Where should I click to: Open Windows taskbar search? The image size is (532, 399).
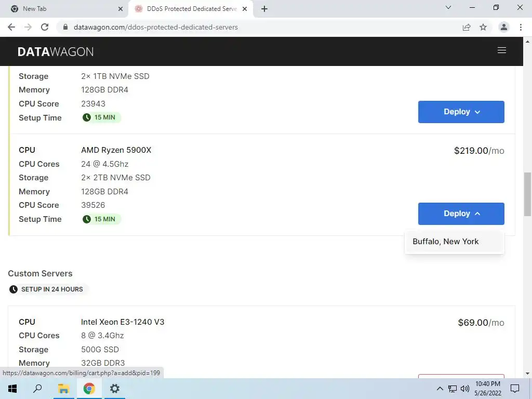[x=37, y=389]
